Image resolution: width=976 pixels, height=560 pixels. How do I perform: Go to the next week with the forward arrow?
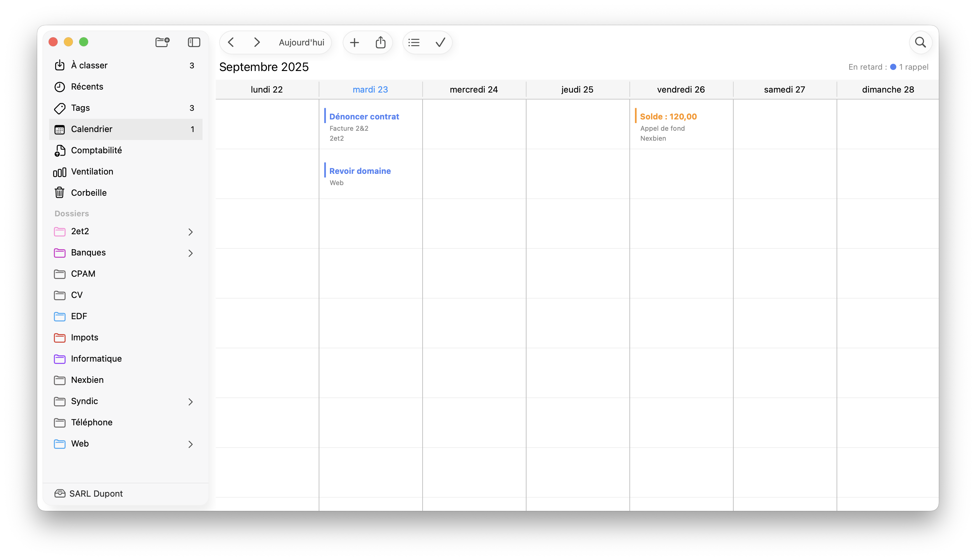pyautogui.click(x=257, y=42)
